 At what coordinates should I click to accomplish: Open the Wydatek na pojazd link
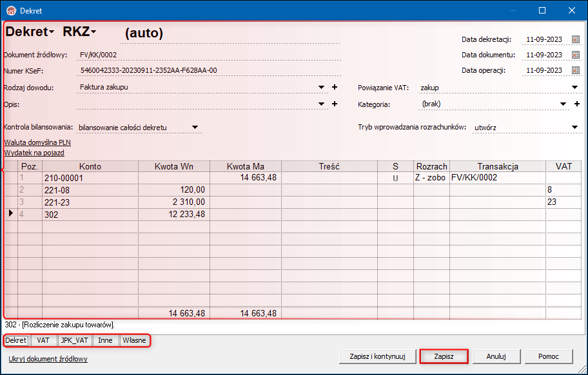34,153
